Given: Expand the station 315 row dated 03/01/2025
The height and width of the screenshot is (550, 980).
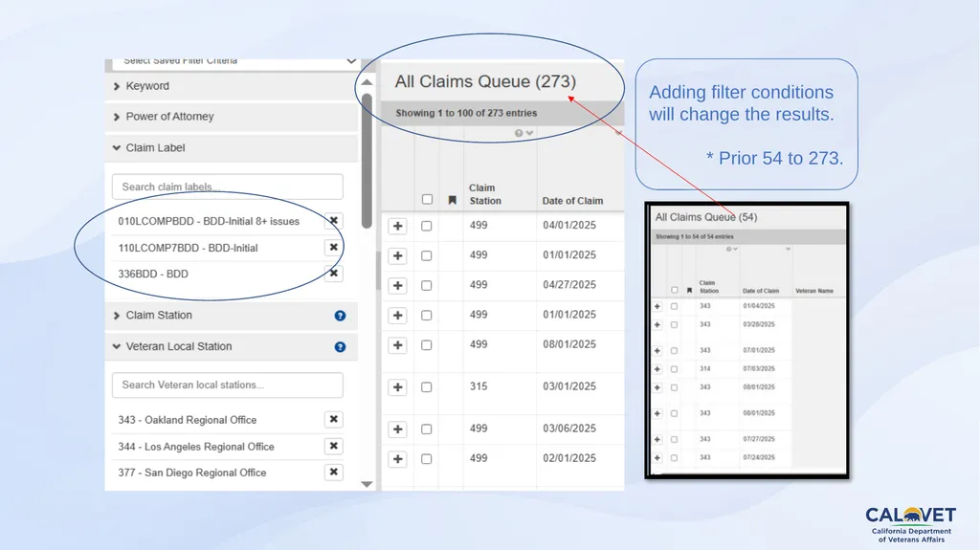Looking at the screenshot, I should pos(397,387).
